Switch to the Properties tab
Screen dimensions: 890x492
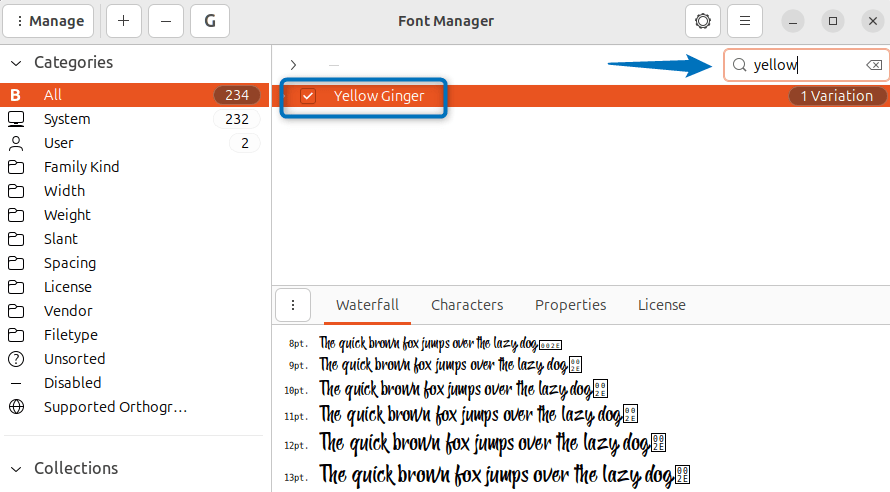point(570,305)
